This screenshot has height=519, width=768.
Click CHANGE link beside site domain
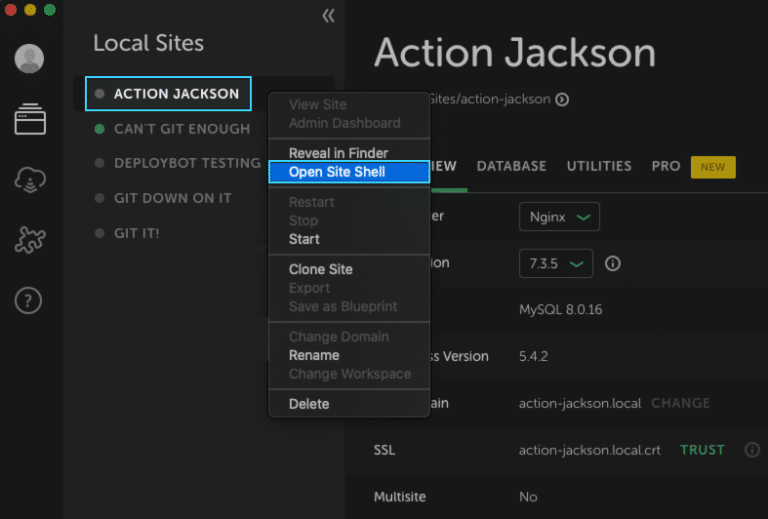680,403
